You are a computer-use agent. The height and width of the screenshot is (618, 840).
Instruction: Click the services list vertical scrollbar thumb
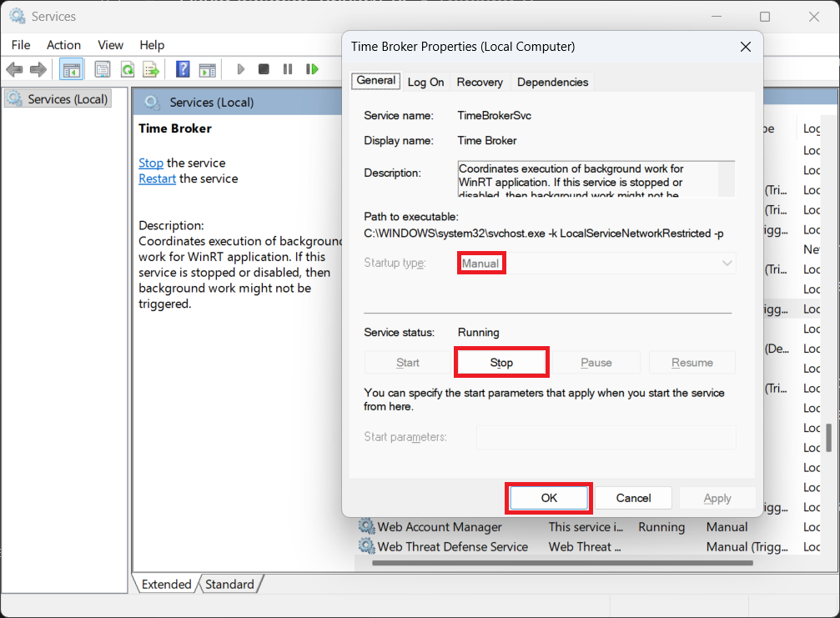click(x=828, y=437)
